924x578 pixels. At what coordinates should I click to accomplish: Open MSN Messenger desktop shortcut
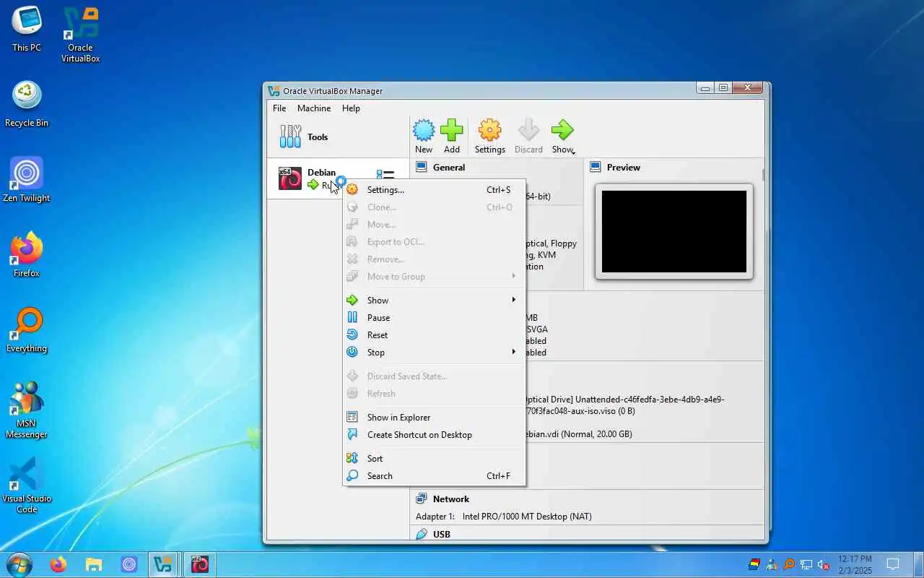[27, 410]
